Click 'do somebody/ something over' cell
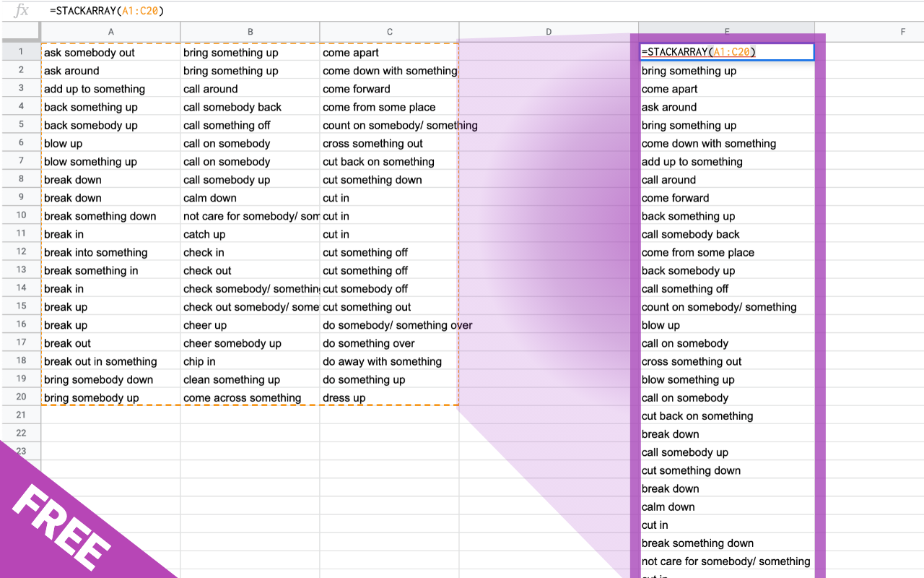The height and width of the screenshot is (578, 924). point(389,325)
